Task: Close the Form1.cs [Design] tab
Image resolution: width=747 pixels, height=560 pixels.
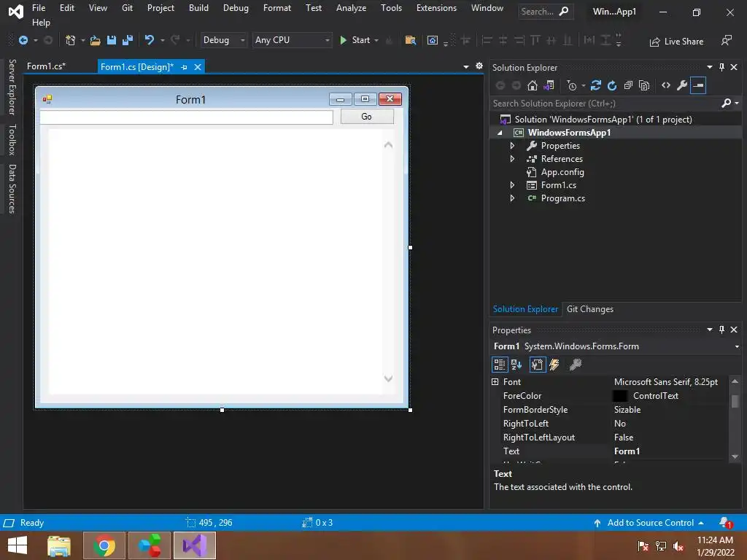Action: [198, 67]
